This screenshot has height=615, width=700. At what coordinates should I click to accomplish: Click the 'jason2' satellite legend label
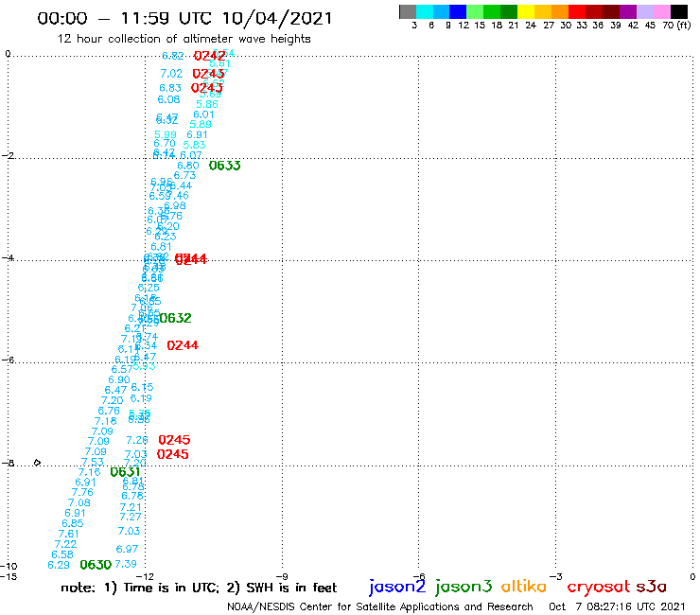[397, 587]
